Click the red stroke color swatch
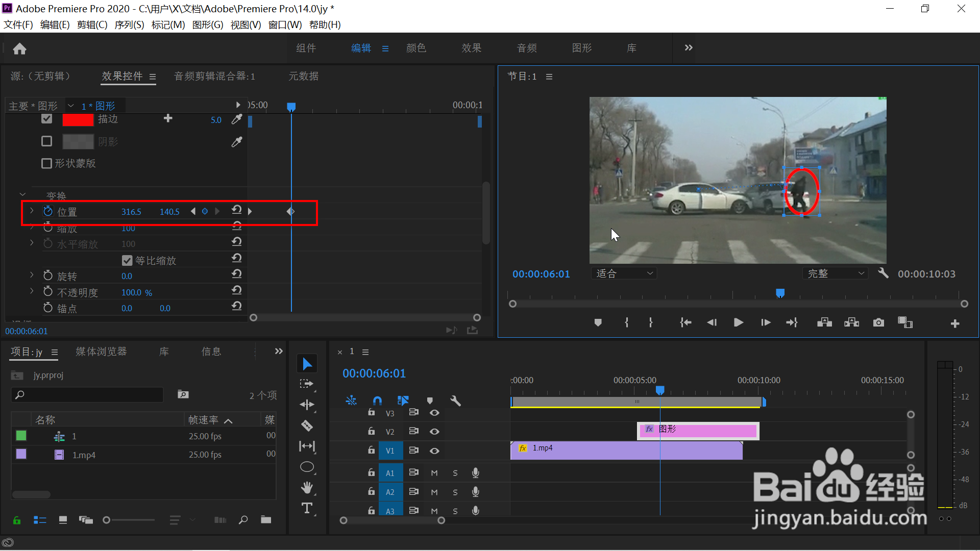Viewport: 980px width, 551px height. point(78,119)
